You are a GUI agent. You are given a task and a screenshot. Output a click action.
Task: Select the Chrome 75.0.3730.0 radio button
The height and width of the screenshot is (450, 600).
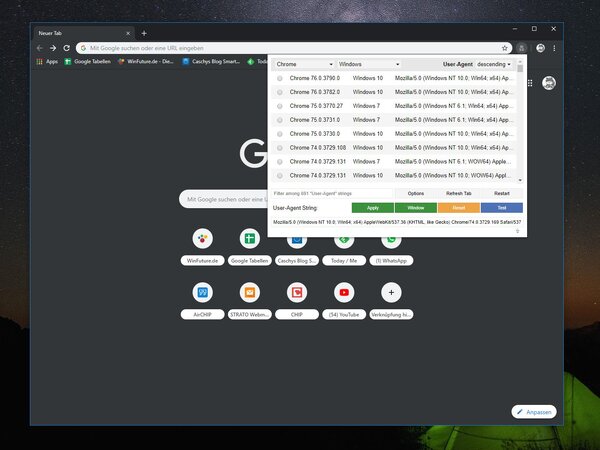(x=280, y=134)
